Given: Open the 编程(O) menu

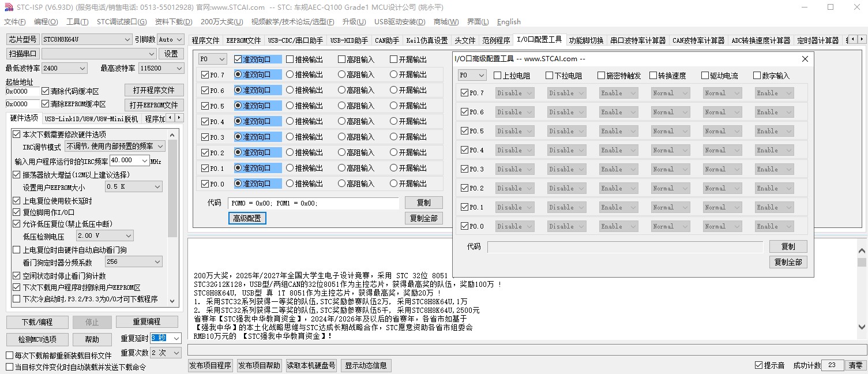Looking at the screenshot, I should [x=46, y=22].
